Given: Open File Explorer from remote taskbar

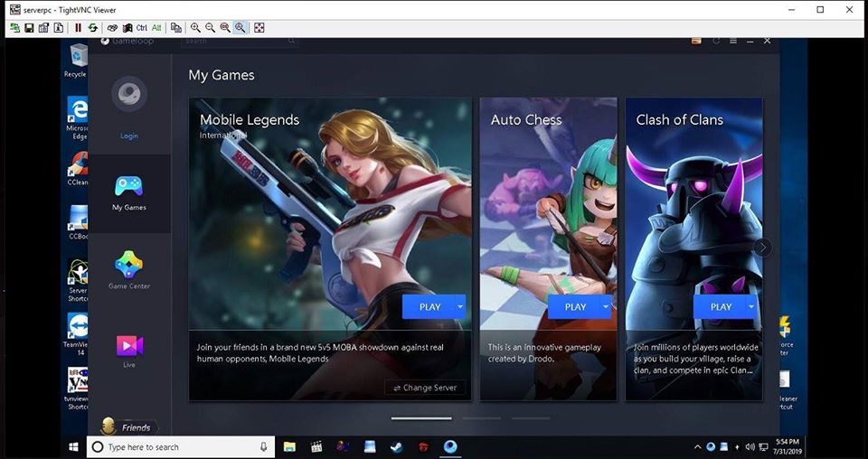Looking at the screenshot, I should coord(289,447).
